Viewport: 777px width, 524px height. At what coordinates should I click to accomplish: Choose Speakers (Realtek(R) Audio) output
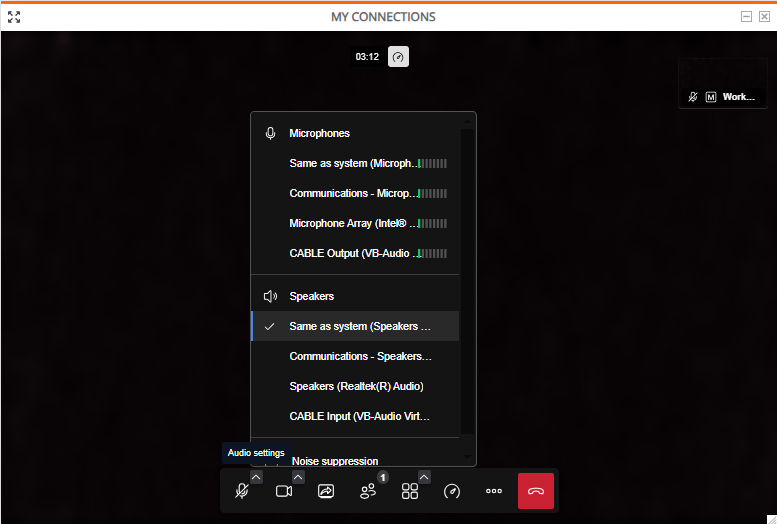coord(355,386)
